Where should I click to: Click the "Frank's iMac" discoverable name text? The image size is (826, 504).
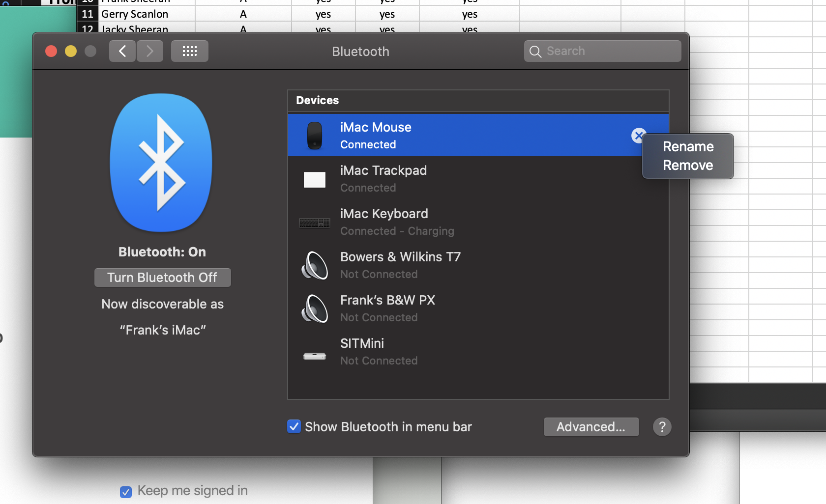click(x=163, y=330)
